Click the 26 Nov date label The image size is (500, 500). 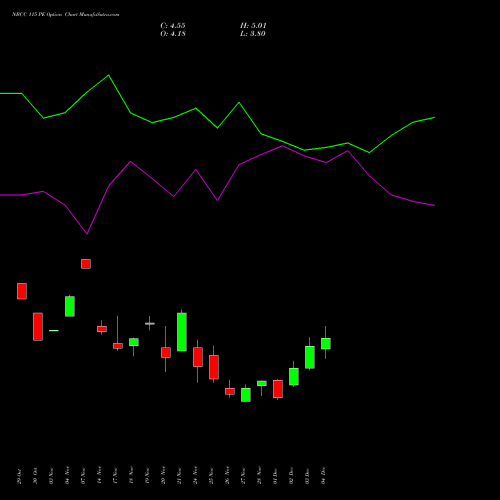[x=227, y=475]
